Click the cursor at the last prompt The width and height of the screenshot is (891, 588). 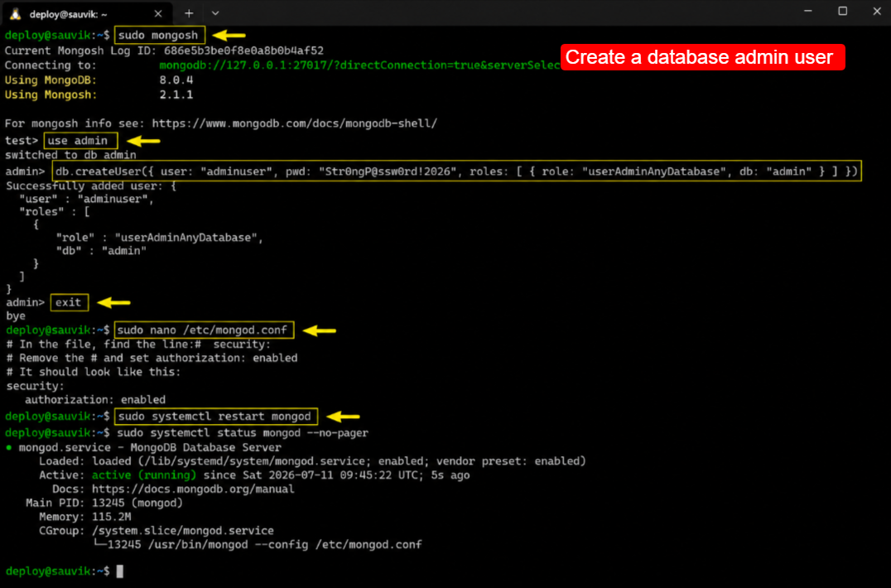[x=120, y=571]
